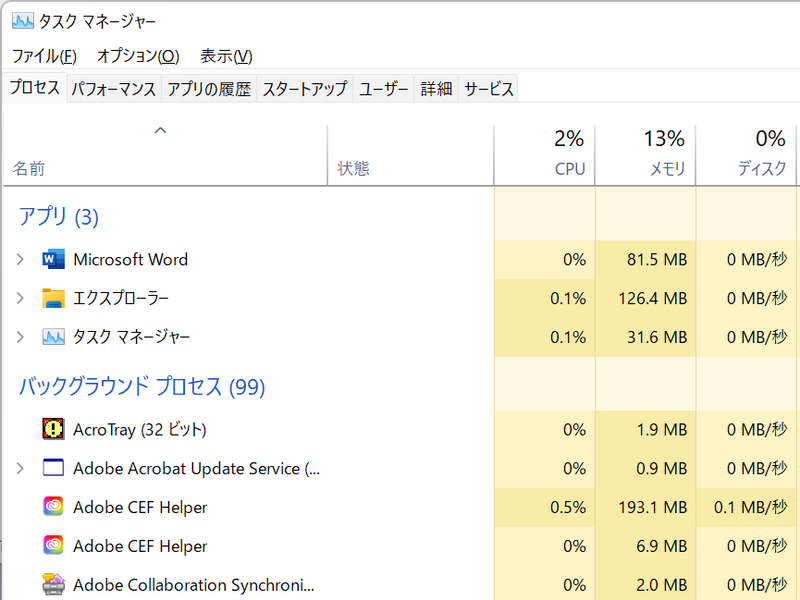
Task: Click the first Adobe CEF Helper icon
Action: [x=53, y=507]
